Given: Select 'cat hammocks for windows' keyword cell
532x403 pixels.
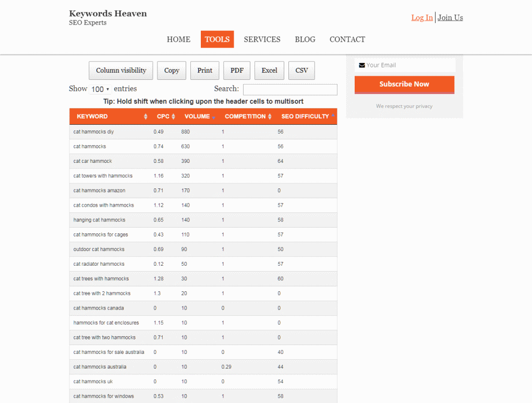Looking at the screenshot, I should [103, 396].
